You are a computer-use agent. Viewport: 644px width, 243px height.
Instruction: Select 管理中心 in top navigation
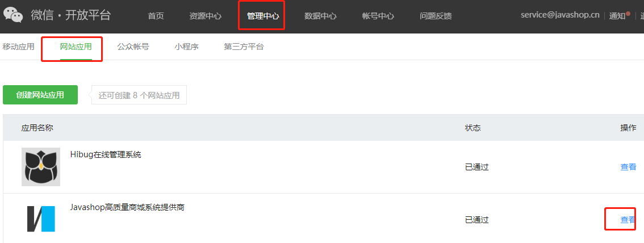coord(263,16)
